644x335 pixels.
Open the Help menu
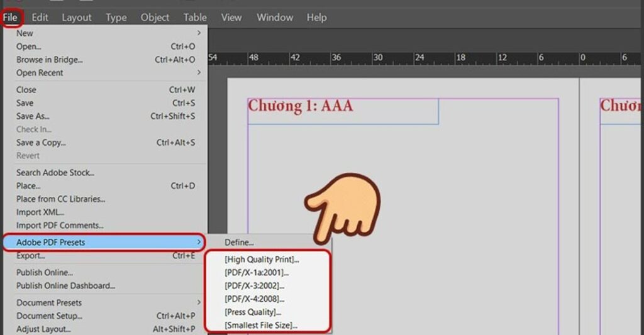(x=317, y=18)
